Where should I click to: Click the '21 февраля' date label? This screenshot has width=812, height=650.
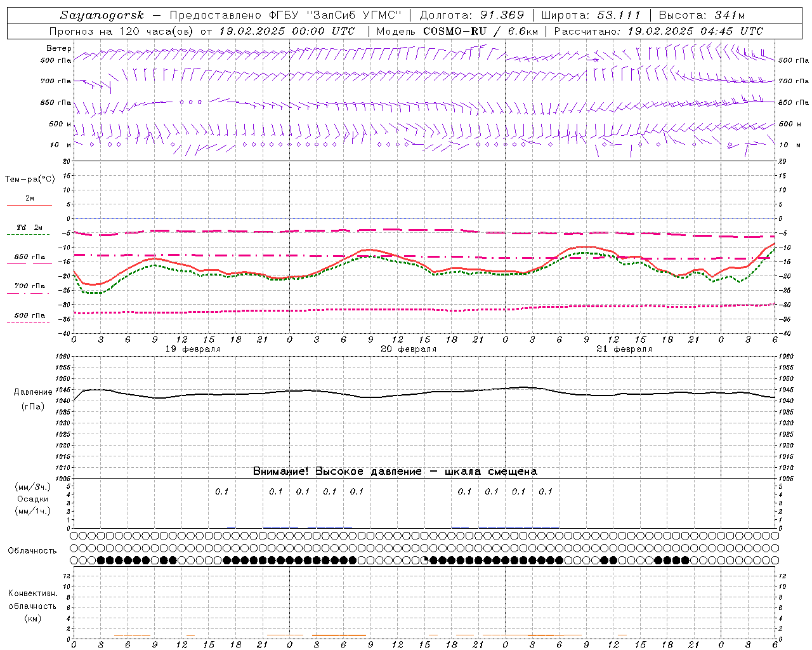pyautogui.click(x=624, y=349)
